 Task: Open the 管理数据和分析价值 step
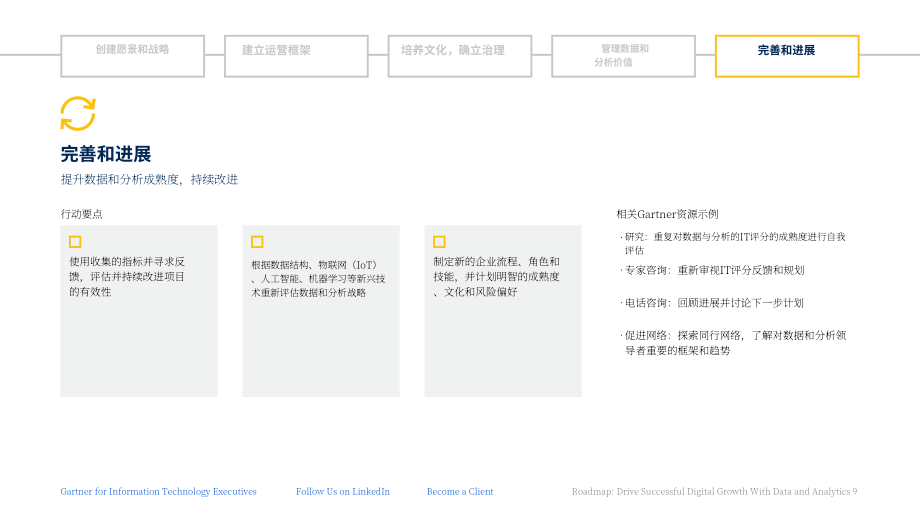coord(624,56)
